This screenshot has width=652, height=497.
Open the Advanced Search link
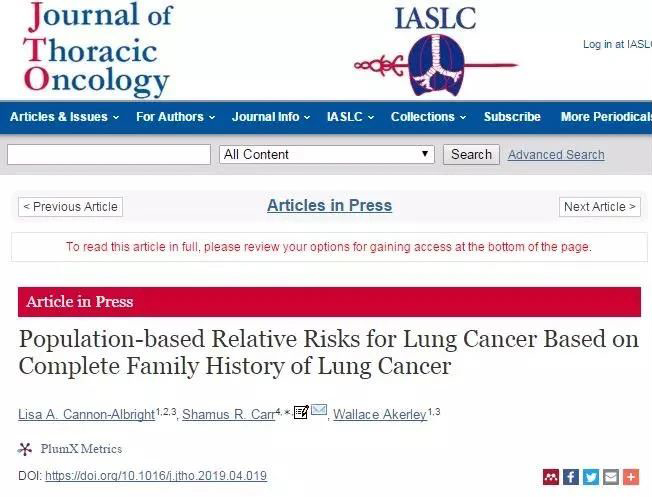(556, 155)
